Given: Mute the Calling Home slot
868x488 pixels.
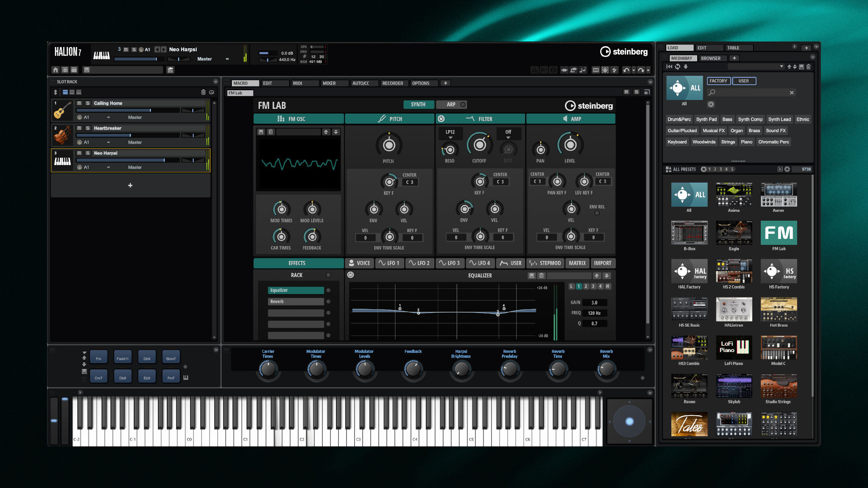Looking at the screenshot, I should [x=79, y=103].
